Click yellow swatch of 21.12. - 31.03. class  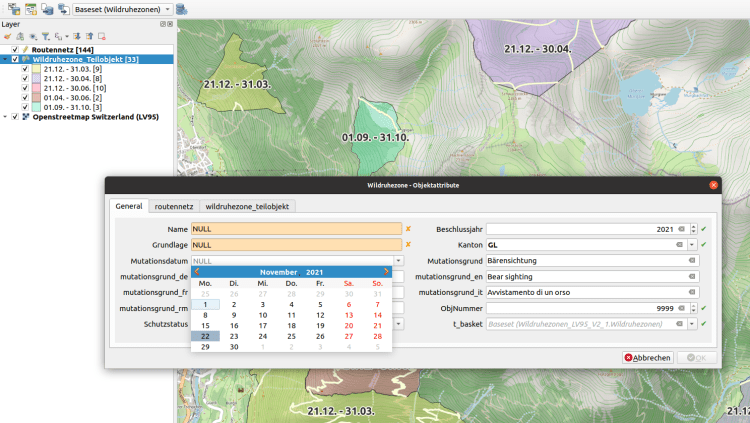pos(36,68)
